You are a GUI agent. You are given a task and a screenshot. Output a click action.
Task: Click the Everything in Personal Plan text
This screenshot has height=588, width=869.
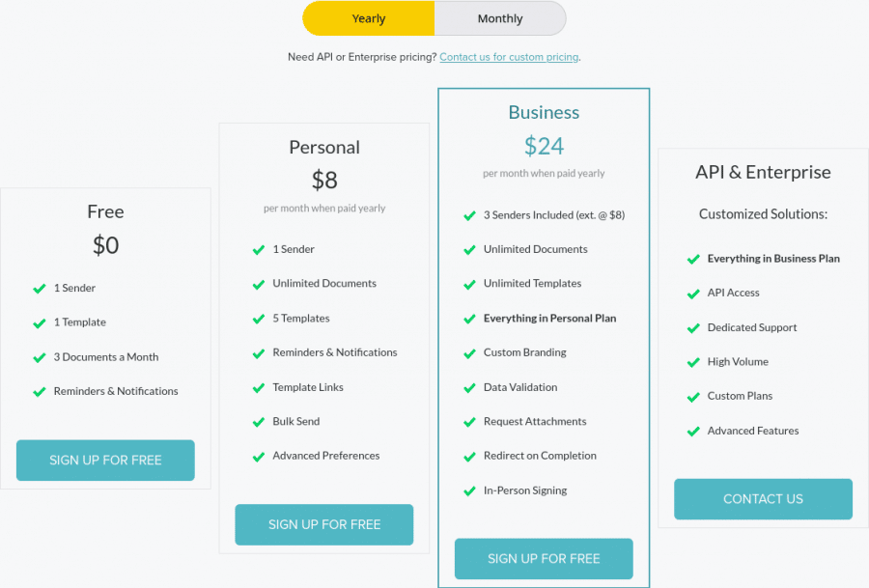[x=549, y=318]
